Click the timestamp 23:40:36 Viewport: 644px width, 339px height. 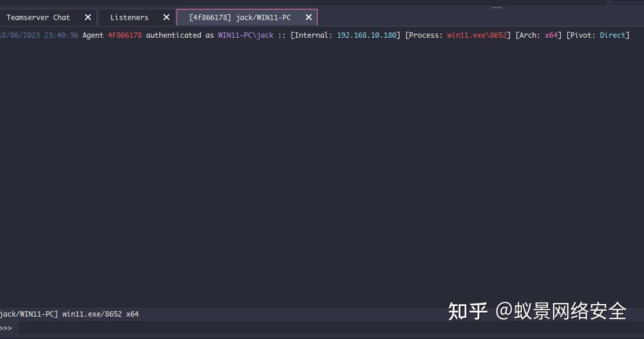click(61, 35)
